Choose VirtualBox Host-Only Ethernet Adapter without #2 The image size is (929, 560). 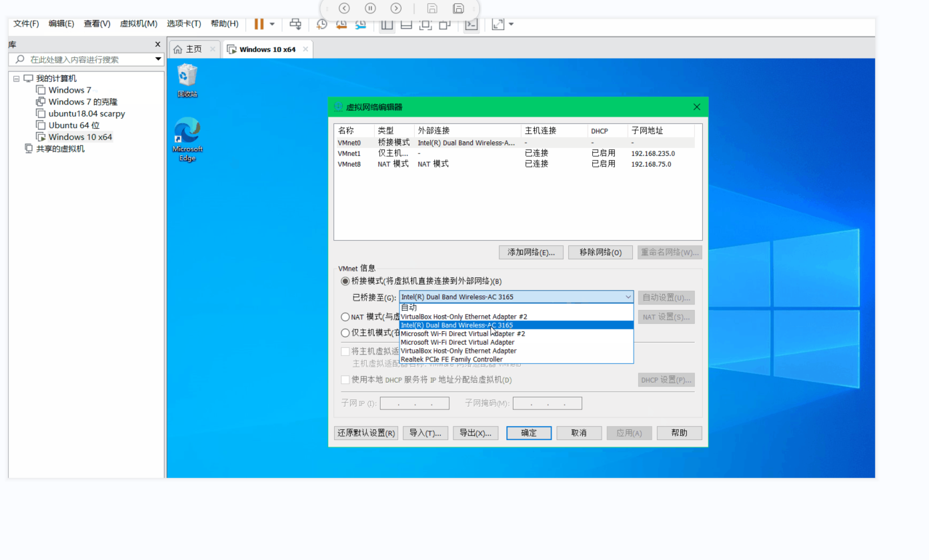click(516, 351)
